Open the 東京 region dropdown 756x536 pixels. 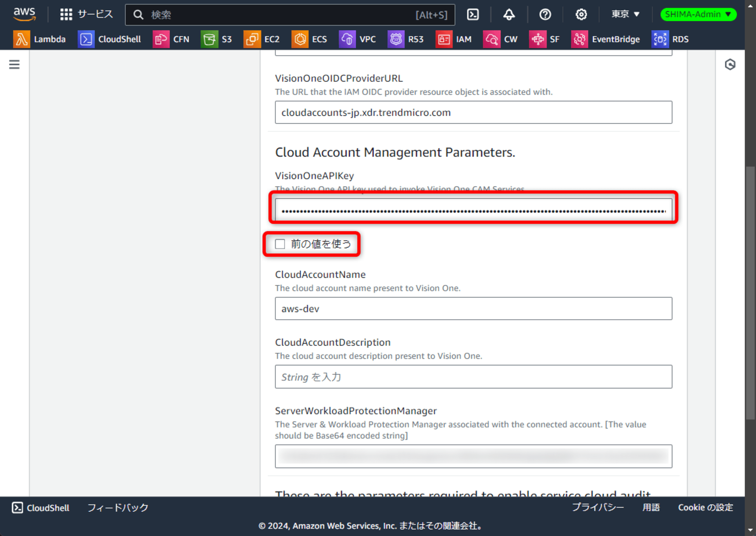coord(626,14)
